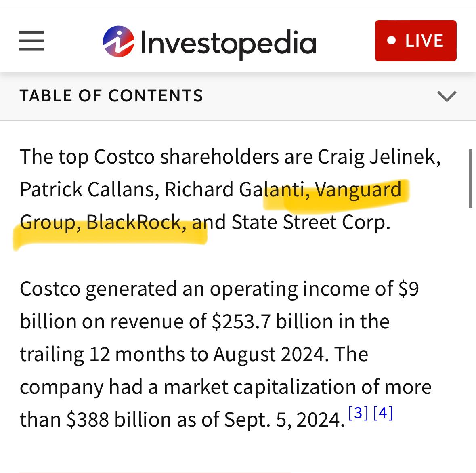Click the Investopedia round logo icon
Screen dimensions: 476x473
[x=118, y=41]
